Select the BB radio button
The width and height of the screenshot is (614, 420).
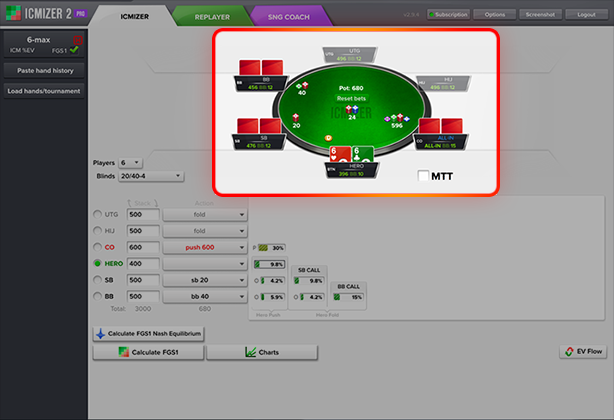98,296
